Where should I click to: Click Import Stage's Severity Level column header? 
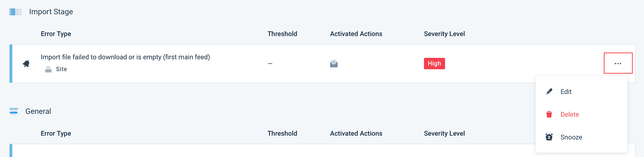444,34
